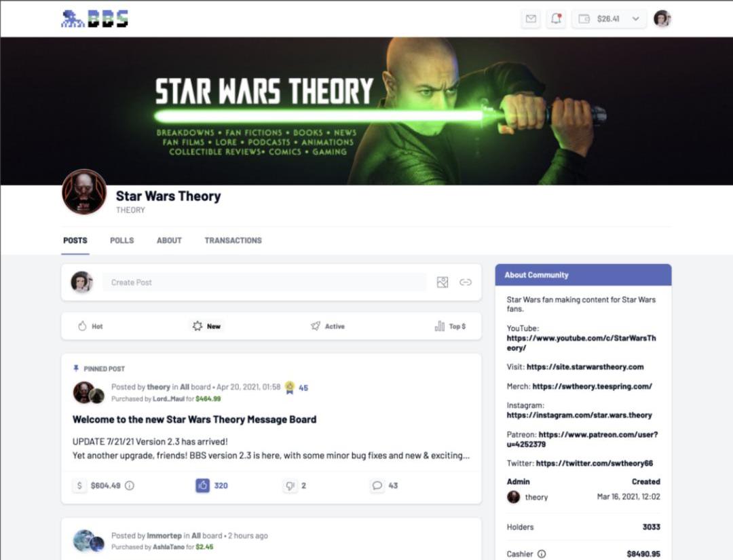Open the notifications bell icon
The height and width of the screenshot is (560, 733).
556,19
